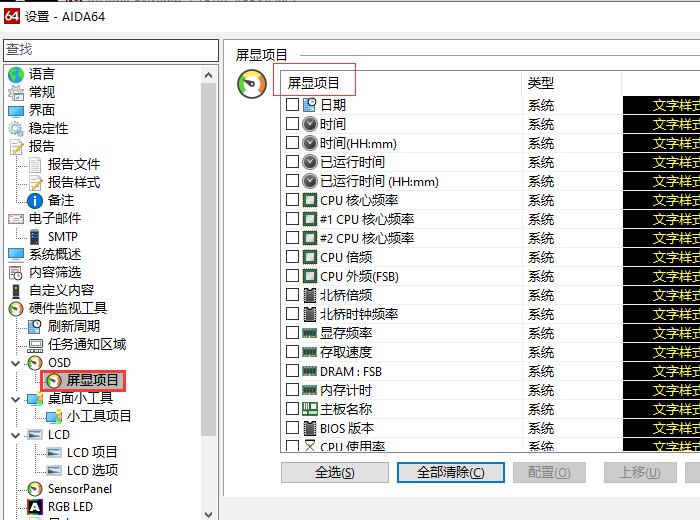Screen dimensions: 700x520
Task: Open 刷新周期 settings page
Action: tap(73, 326)
